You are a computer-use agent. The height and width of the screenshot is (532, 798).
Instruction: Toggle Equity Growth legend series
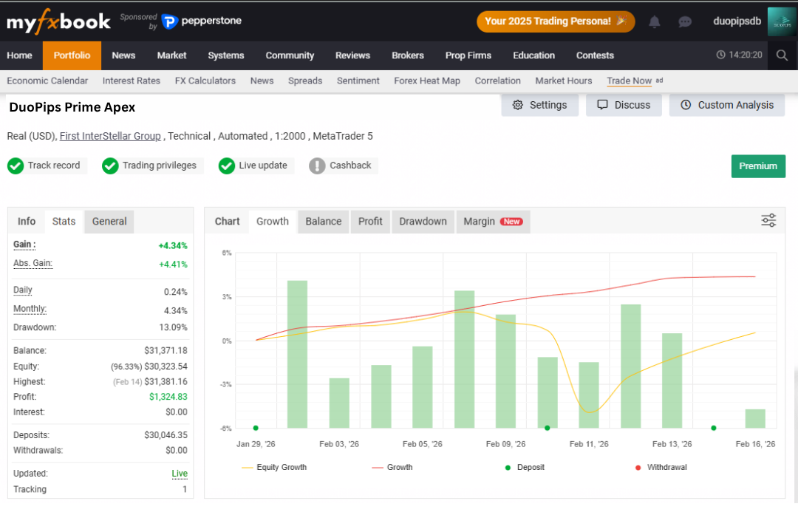click(274, 467)
